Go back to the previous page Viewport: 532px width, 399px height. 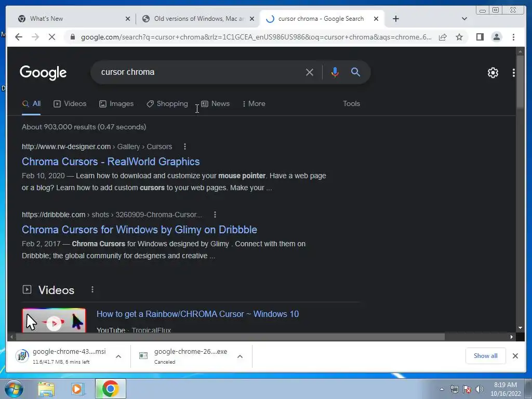[x=19, y=37]
